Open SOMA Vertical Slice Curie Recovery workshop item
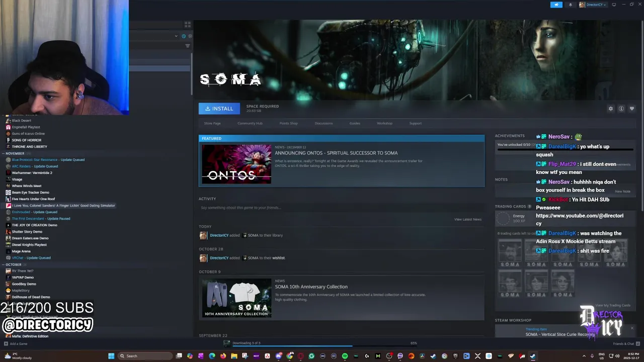644x362 pixels. (560, 334)
